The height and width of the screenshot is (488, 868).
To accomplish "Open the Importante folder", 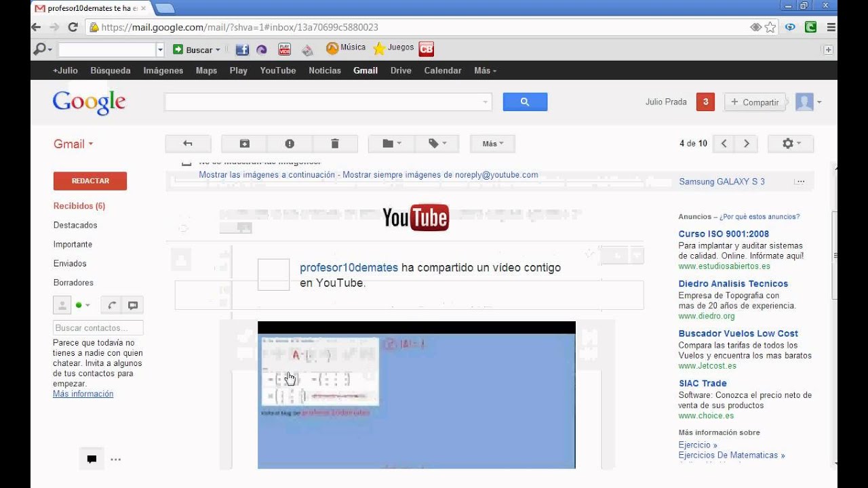I will 73,244.
